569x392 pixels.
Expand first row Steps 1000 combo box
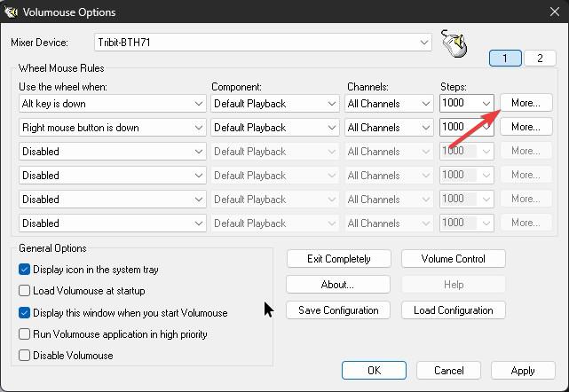click(x=467, y=104)
